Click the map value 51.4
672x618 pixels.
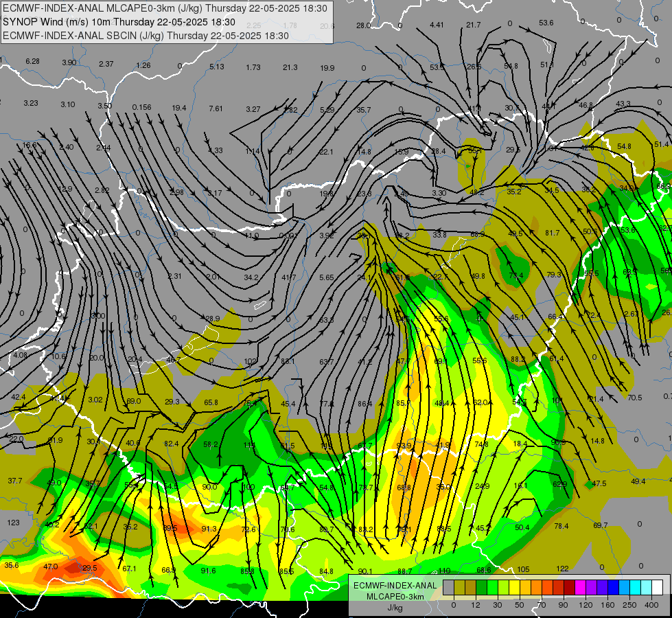pyautogui.click(x=661, y=144)
